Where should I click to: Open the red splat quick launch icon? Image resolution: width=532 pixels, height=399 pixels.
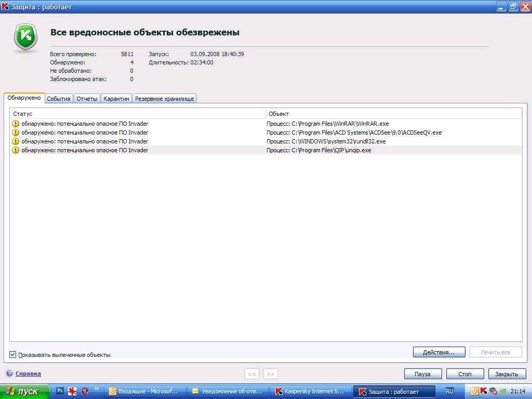72,391
